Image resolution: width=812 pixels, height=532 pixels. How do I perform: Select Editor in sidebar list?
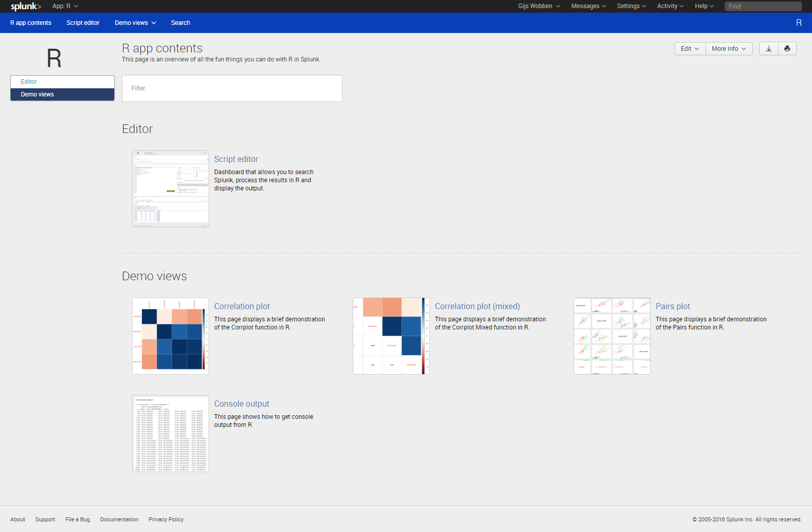coord(62,82)
